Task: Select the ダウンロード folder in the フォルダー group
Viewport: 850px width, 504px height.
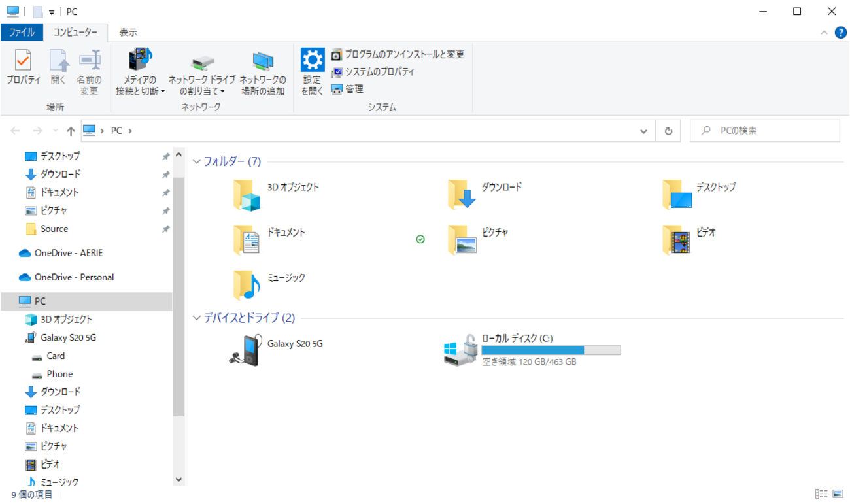Action: pos(485,194)
